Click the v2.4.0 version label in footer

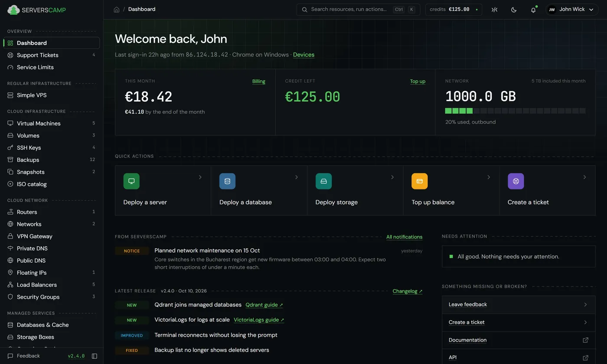click(76, 356)
